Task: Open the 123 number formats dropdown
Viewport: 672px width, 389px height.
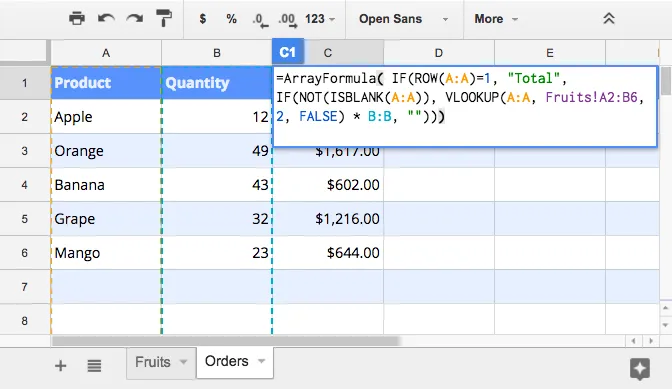Action: 320,19
